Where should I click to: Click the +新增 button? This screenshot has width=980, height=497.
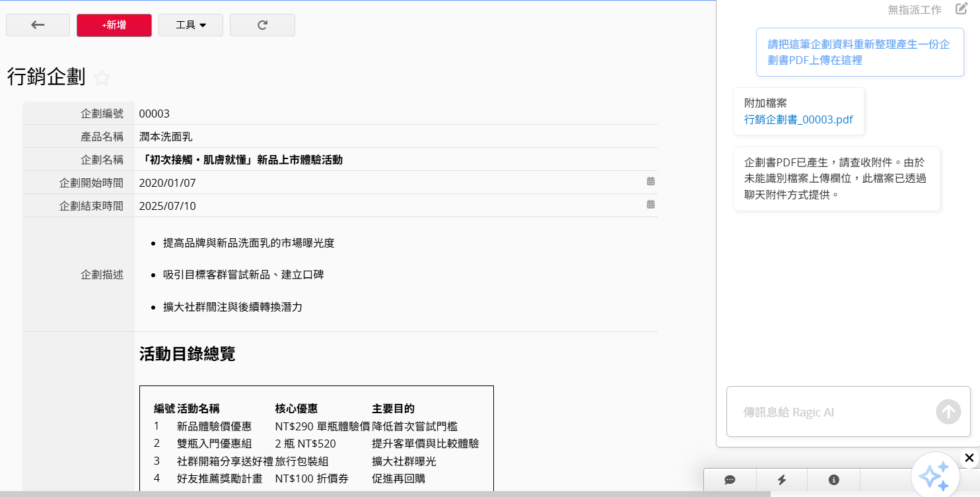coord(114,25)
